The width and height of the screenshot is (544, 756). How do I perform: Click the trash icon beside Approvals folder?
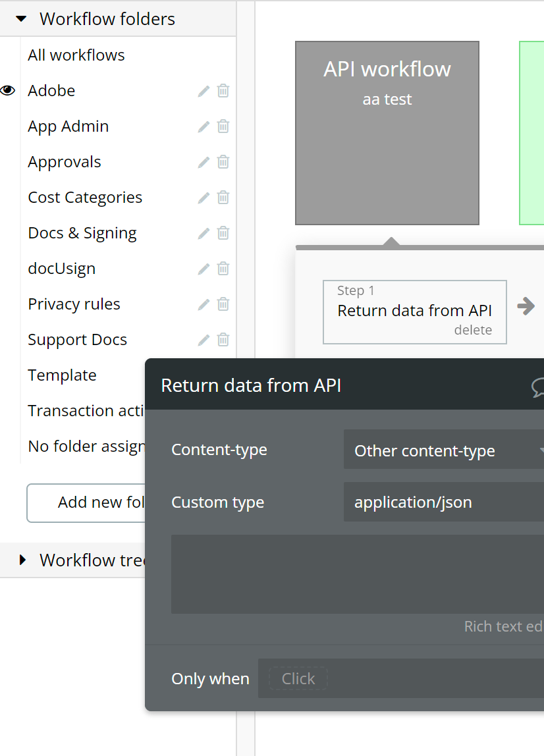click(223, 162)
